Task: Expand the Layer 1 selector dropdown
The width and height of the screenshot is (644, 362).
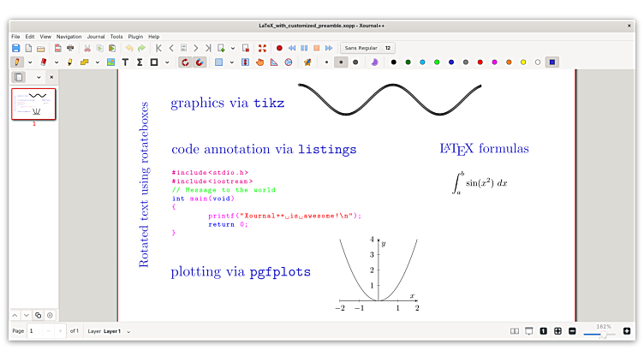Action: (128, 331)
